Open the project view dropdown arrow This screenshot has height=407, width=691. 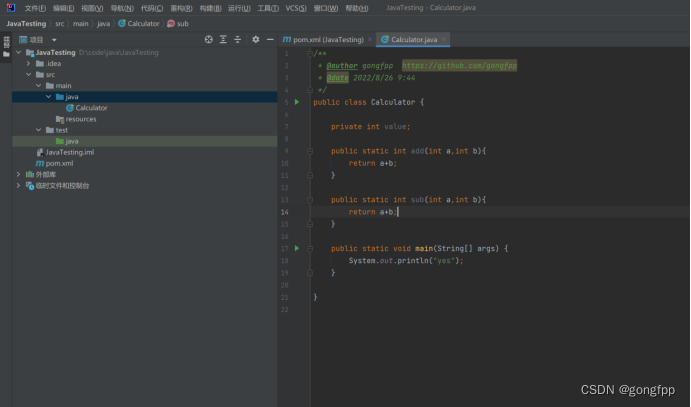click(x=54, y=40)
